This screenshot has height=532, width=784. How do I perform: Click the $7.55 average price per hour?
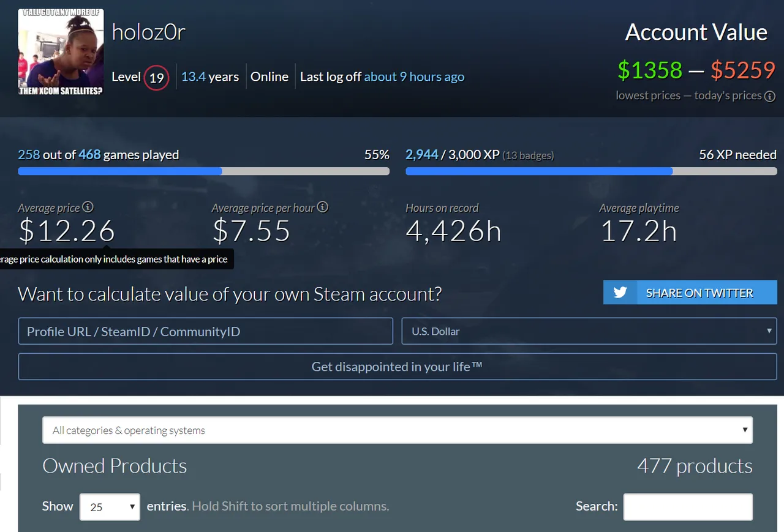(251, 231)
